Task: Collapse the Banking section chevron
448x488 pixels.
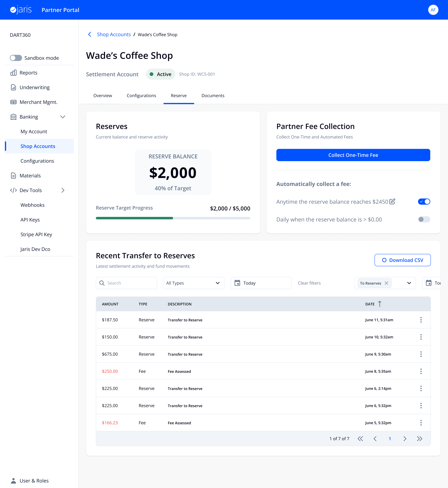Action: pyautogui.click(x=63, y=117)
